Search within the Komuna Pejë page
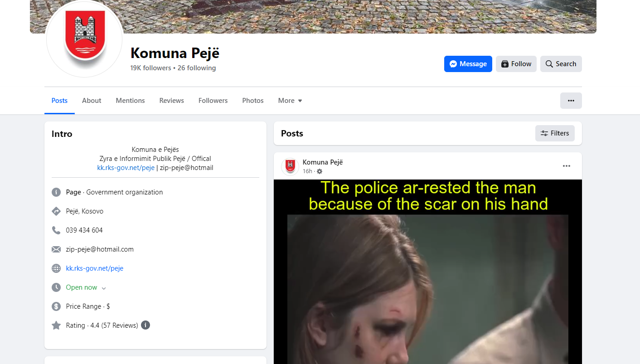The width and height of the screenshot is (640, 364). click(x=561, y=64)
